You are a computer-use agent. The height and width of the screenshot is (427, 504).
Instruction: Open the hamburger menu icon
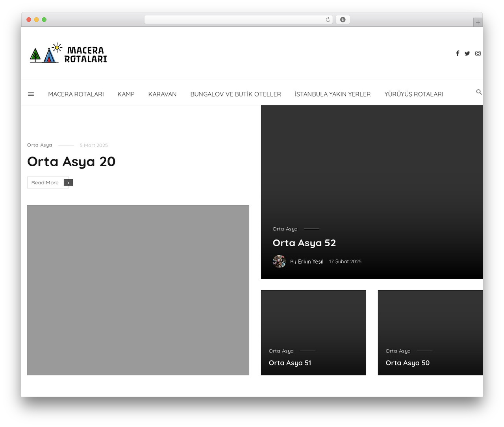(x=31, y=94)
